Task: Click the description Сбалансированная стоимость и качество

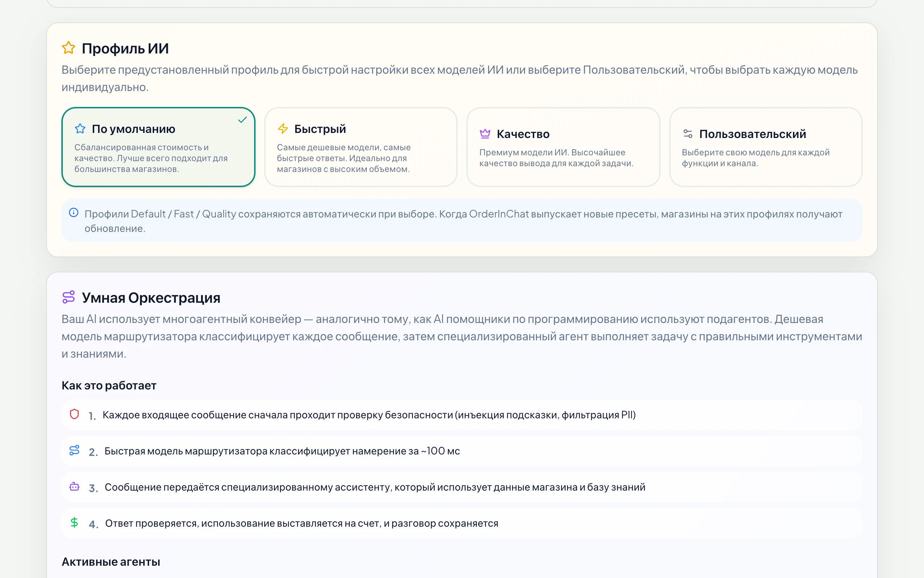Action: [x=151, y=158]
